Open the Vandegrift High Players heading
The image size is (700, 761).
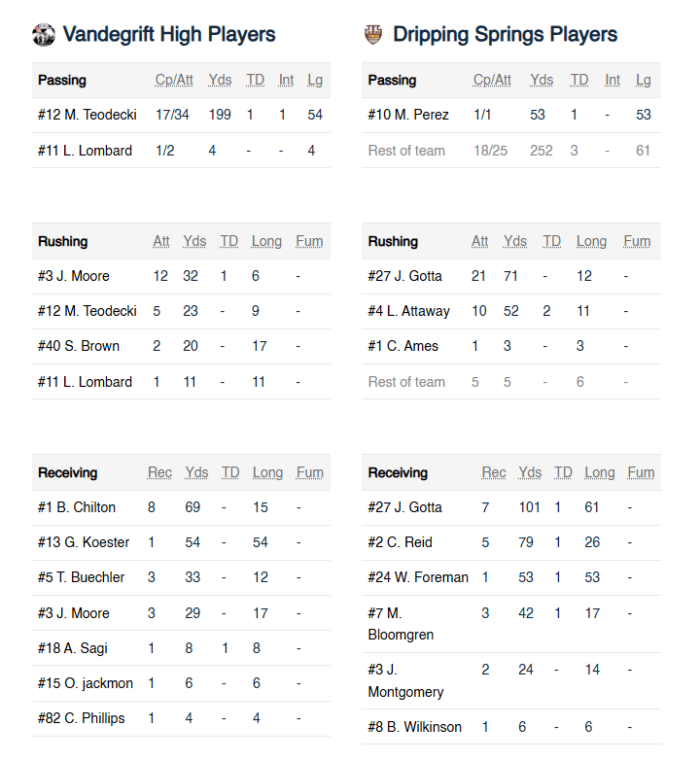tap(169, 35)
